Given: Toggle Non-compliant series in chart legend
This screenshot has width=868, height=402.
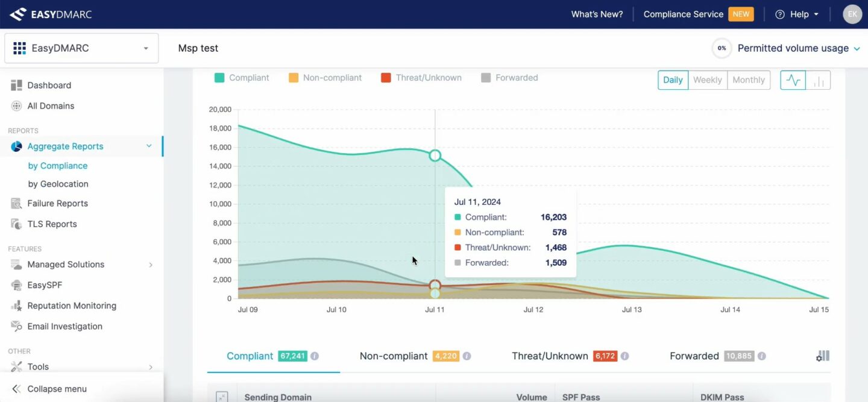Looking at the screenshot, I should coord(325,78).
